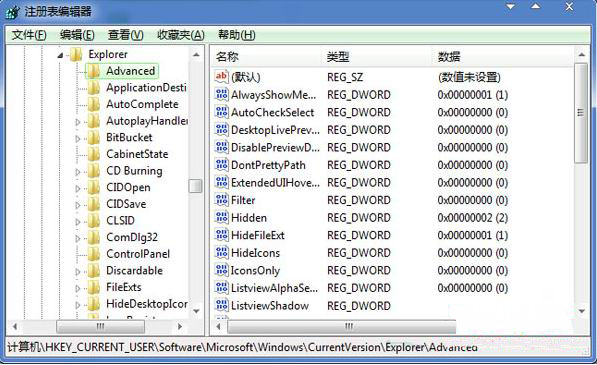Click the HideIcons DWORD icon
Viewport: 597px width, 365px height.
tap(221, 252)
